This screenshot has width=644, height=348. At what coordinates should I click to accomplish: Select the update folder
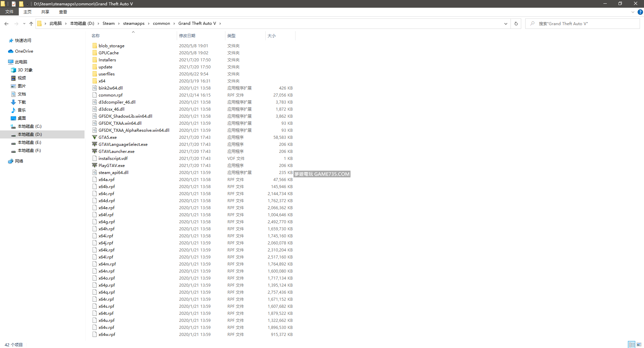pos(105,67)
